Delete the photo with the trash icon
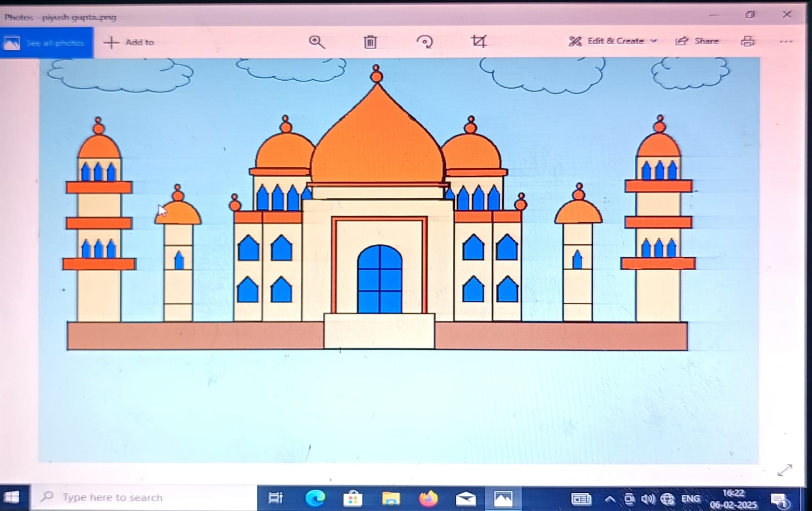 (x=370, y=42)
